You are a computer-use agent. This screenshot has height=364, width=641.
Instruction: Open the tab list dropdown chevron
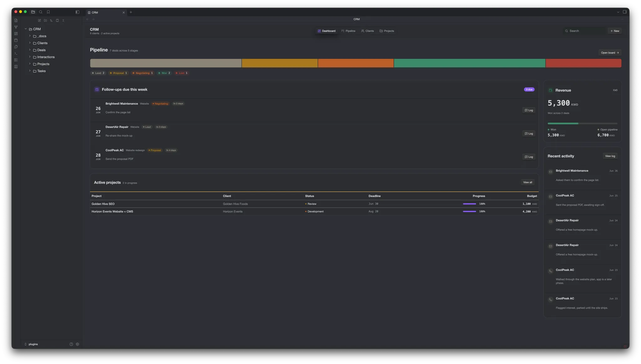pyautogui.click(x=618, y=12)
